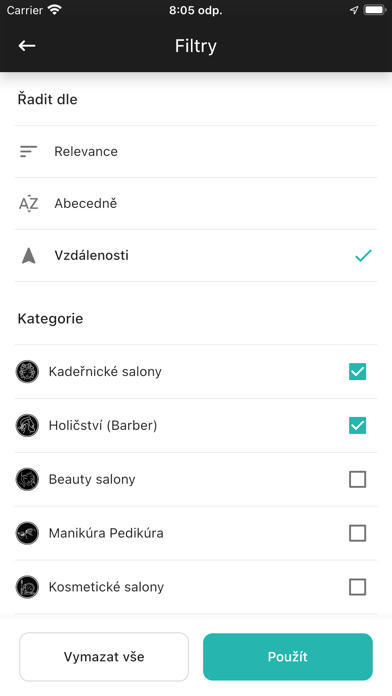
Task: Click the Vymazat vše button
Action: pyautogui.click(x=104, y=657)
